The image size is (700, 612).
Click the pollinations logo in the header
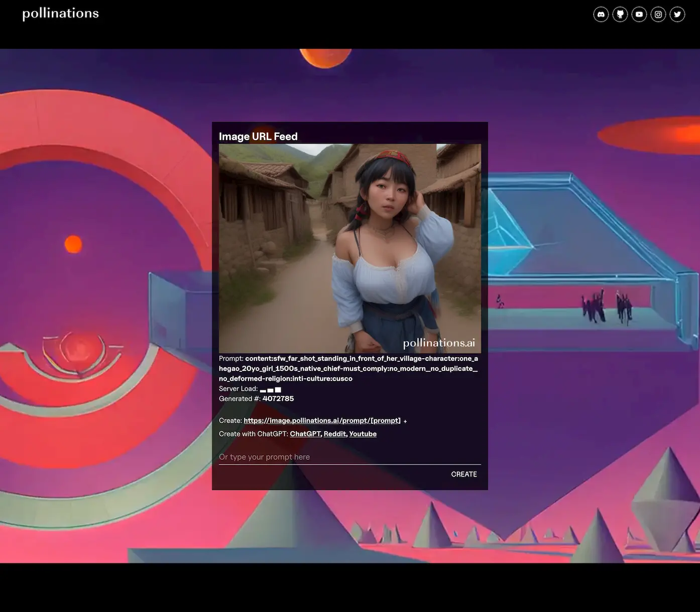click(x=60, y=13)
